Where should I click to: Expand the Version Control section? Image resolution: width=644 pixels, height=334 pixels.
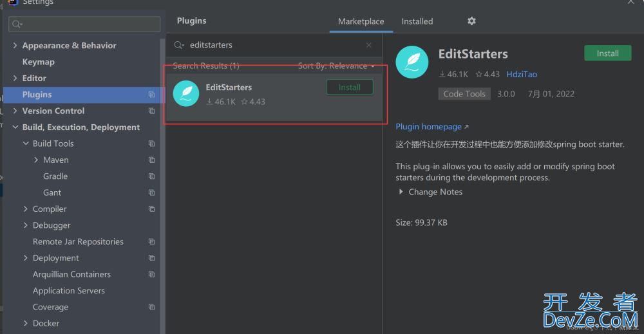(x=15, y=111)
